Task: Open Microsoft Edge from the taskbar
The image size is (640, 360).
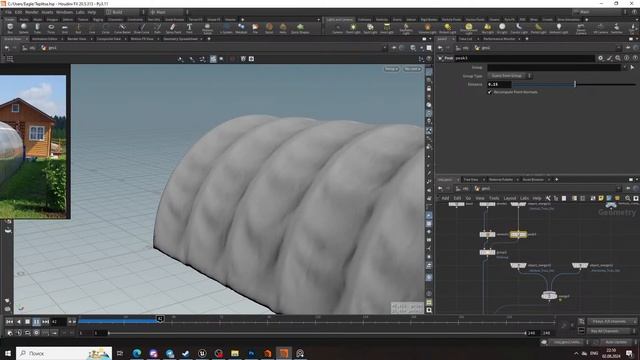Action: click(x=137, y=353)
